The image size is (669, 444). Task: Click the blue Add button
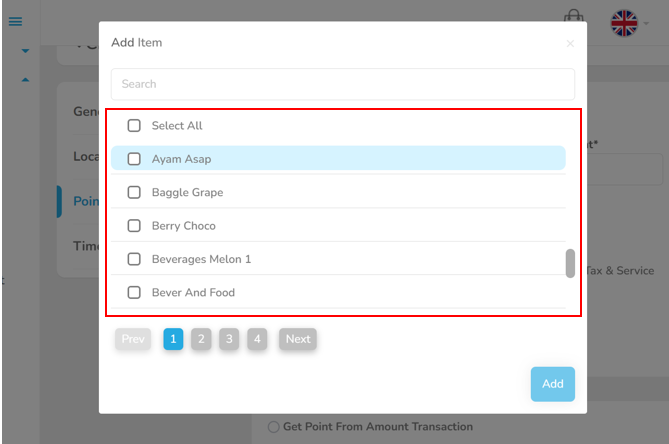[x=553, y=384]
